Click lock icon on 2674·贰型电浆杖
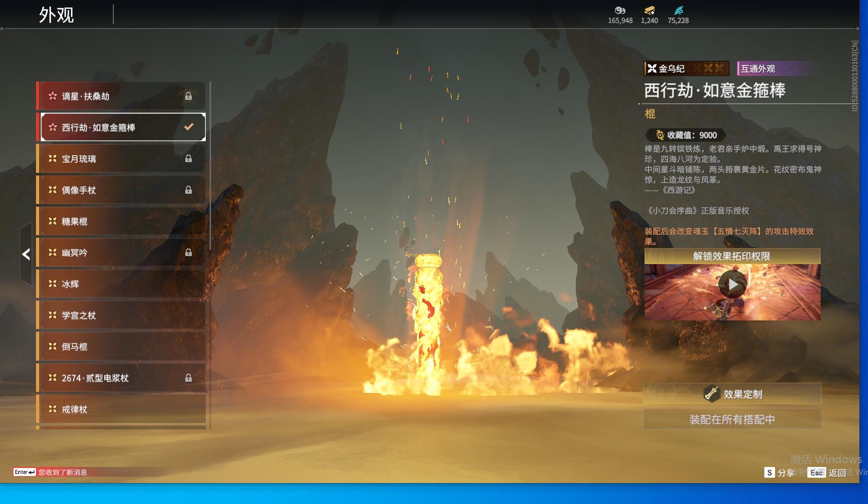 click(x=189, y=378)
